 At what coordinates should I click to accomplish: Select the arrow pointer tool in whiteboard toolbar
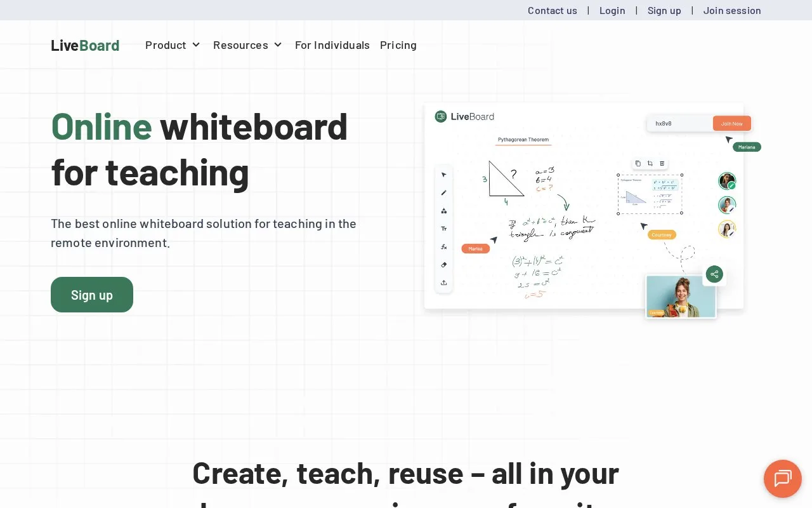444,175
